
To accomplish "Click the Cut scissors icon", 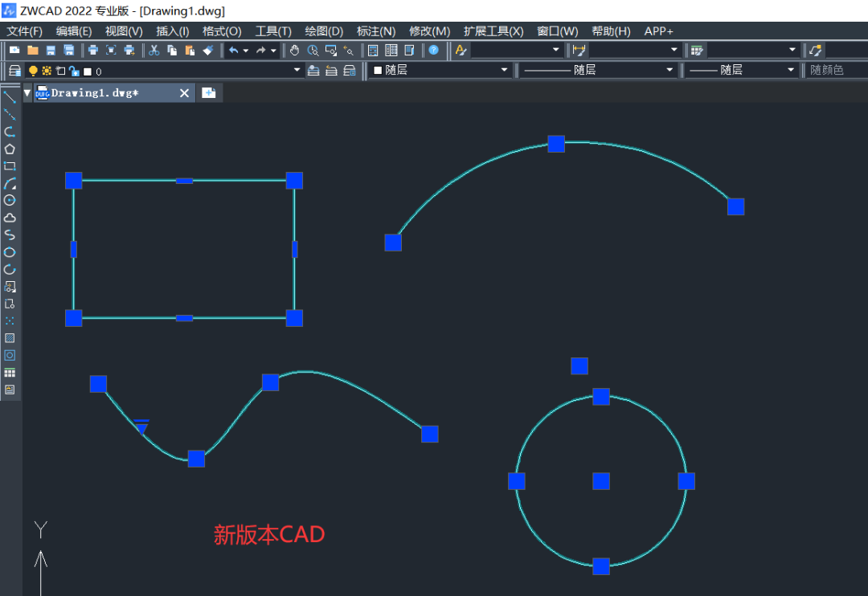I will (x=154, y=51).
